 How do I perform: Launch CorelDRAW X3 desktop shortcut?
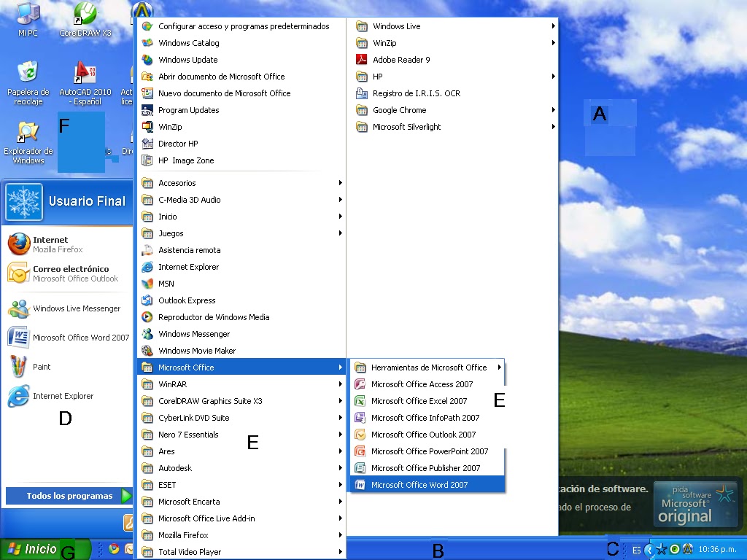pyautogui.click(x=85, y=19)
